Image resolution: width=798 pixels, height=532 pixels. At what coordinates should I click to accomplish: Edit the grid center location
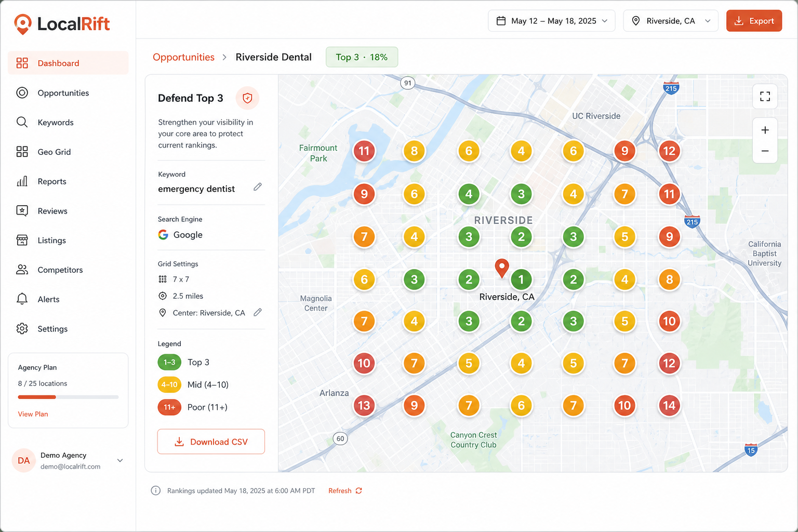click(x=258, y=312)
